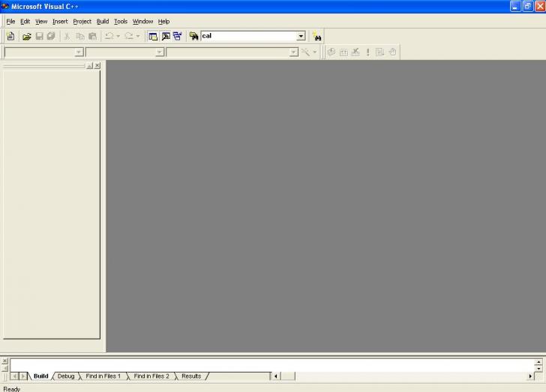
Task: Switch to the Results output tab
Action: click(191, 376)
